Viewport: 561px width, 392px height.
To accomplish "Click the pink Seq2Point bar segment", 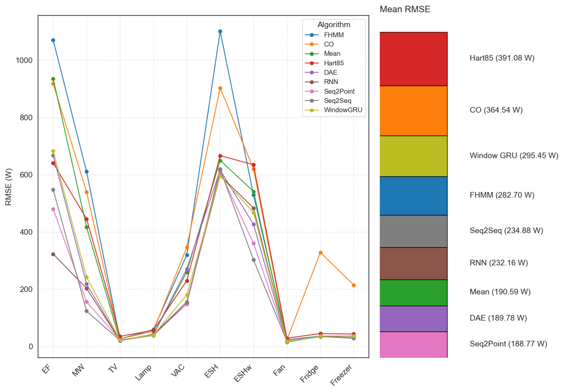I will coord(413,344).
